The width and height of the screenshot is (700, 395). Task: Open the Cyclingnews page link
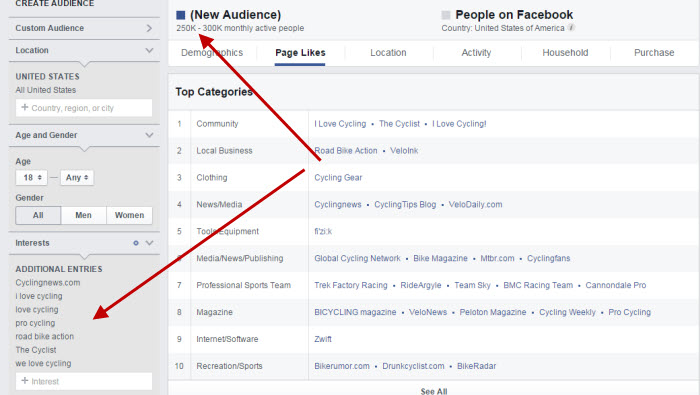338,204
